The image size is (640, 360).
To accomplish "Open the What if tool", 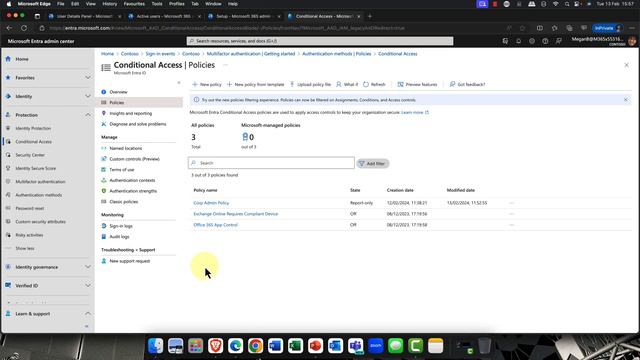I will click(x=347, y=84).
